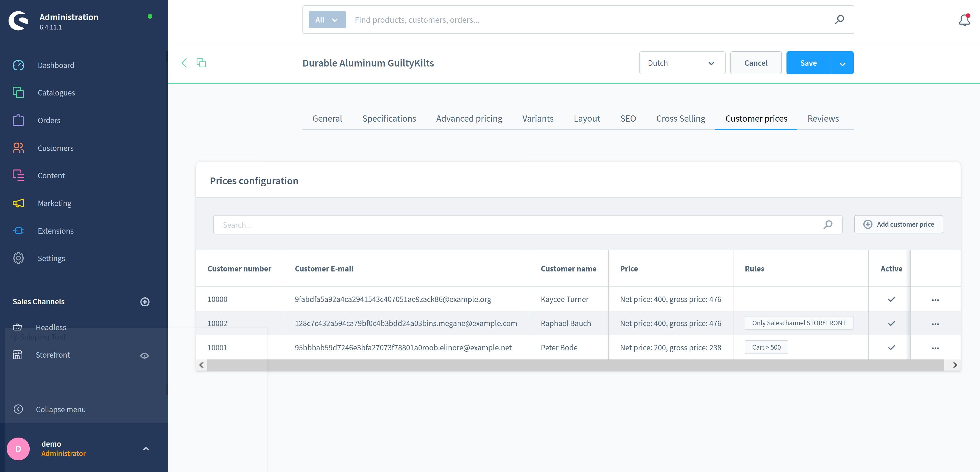Click Net price 200 gross price 238 cell
Viewport: 980px width, 472px height.
click(670, 348)
